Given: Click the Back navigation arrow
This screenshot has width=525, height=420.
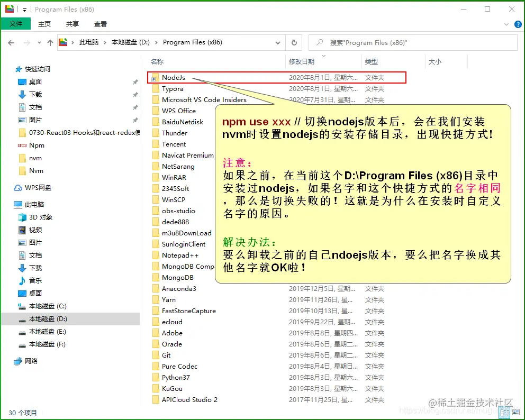Looking at the screenshot, I should 11,43.
